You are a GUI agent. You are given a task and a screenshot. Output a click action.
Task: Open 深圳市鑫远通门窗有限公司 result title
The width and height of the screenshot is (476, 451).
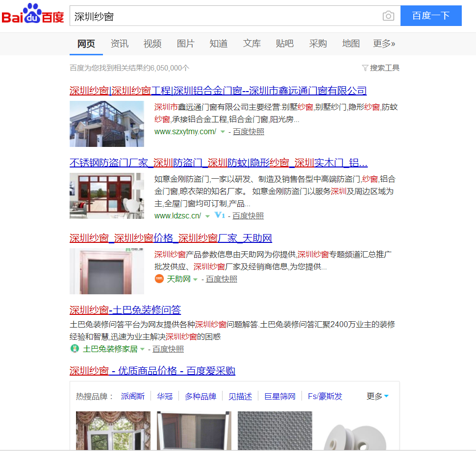218,91
